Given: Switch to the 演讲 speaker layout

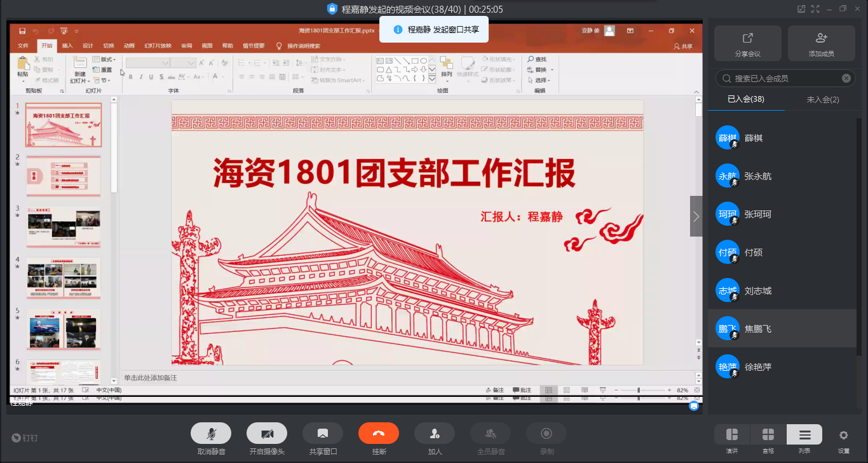Looking at the screenshot, I should pyautogui.click(x=732, y=435).
